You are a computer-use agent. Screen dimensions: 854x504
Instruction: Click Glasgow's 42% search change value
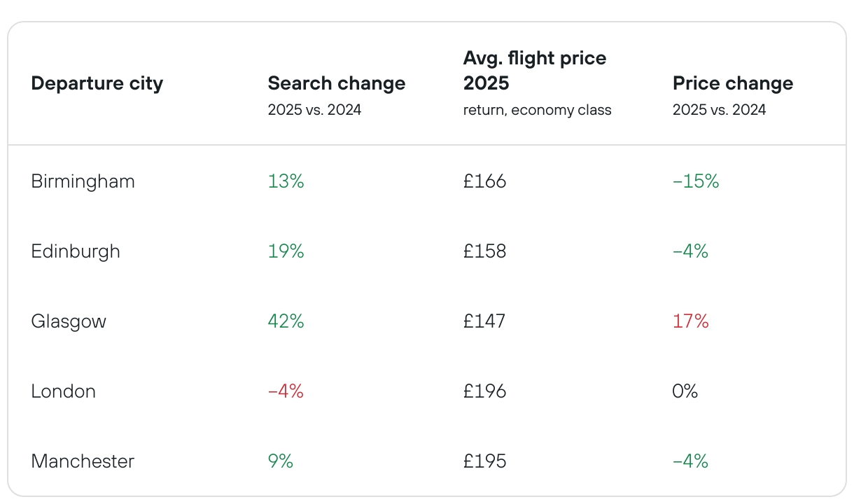(x=286, y=321)
